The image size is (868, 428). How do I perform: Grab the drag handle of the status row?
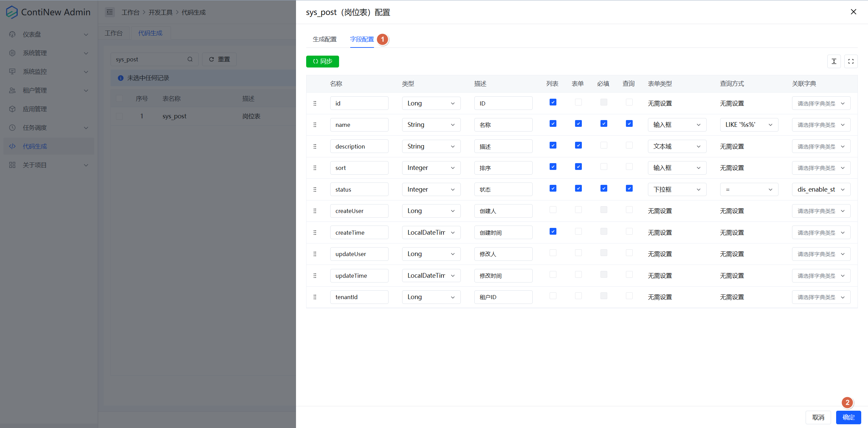point(315,190)
